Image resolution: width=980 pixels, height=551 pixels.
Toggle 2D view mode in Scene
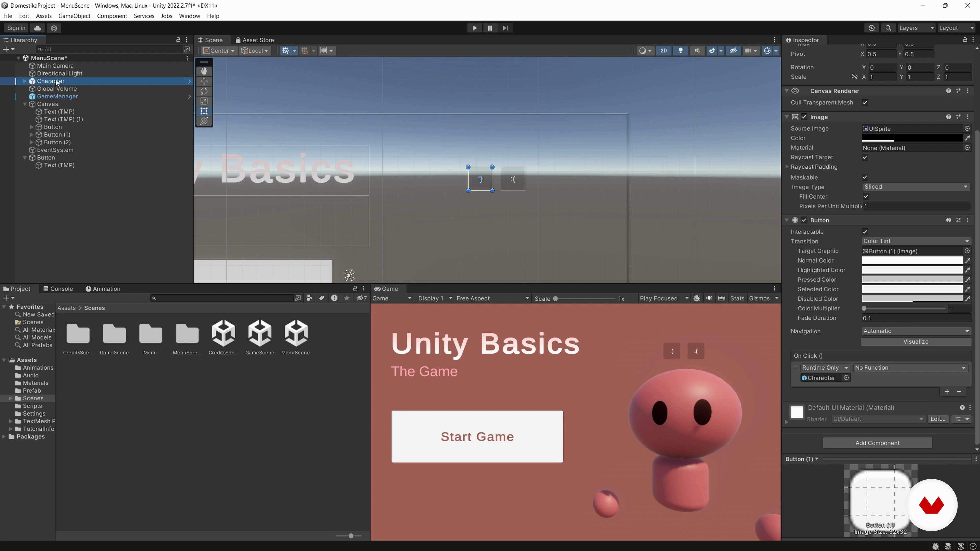pos(664,51)
